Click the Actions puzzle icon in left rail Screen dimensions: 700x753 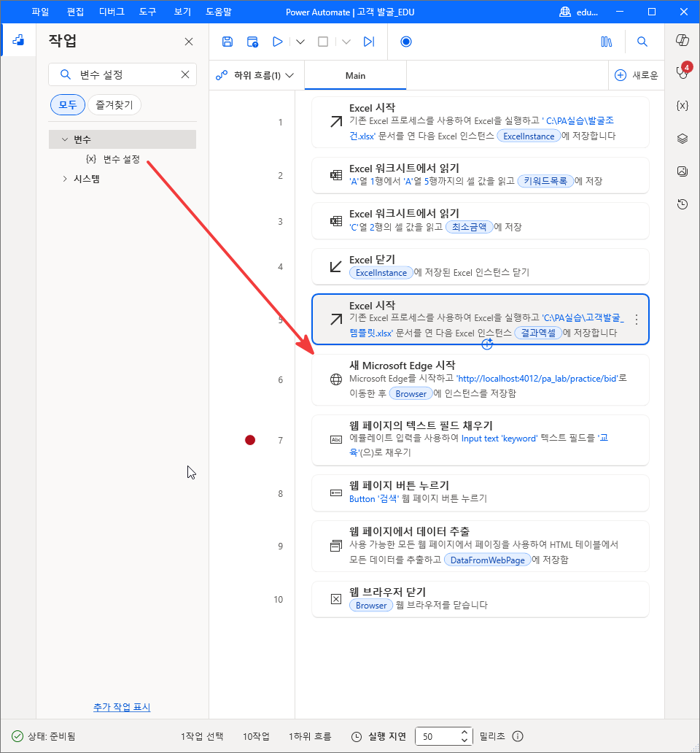(x=18, y=40)
